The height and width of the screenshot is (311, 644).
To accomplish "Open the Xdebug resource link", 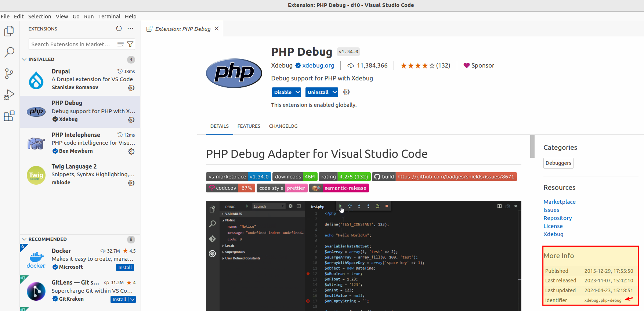I will pyautogui.click(x=553, y=234).
